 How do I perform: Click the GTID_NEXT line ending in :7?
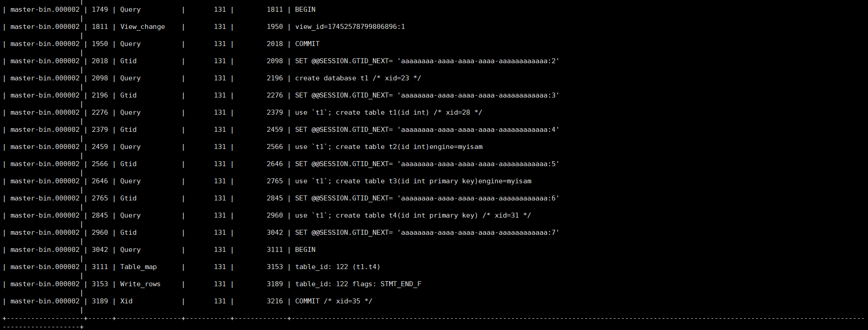[427, 232]
